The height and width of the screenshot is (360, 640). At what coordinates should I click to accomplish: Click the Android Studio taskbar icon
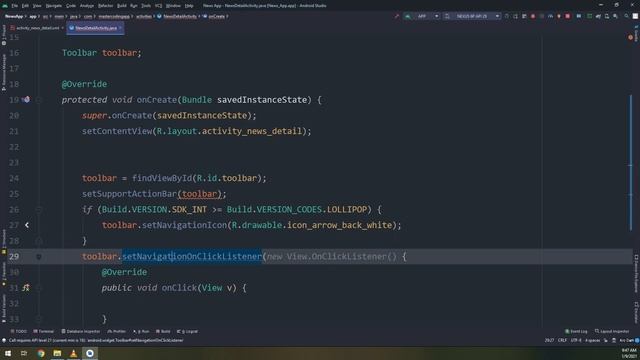[90, 353]
